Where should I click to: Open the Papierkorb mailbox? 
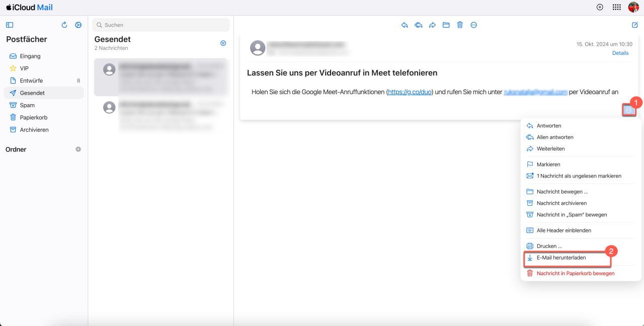44,117
